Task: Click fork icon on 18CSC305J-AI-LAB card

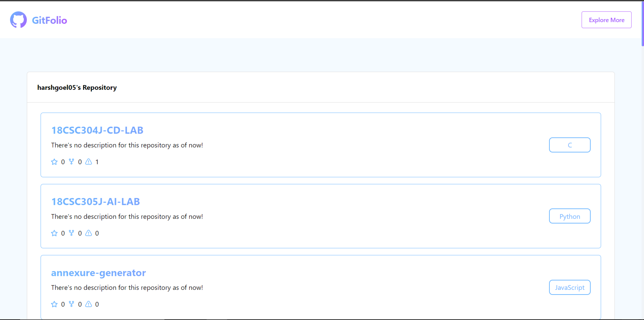Action: click(72, 233)
